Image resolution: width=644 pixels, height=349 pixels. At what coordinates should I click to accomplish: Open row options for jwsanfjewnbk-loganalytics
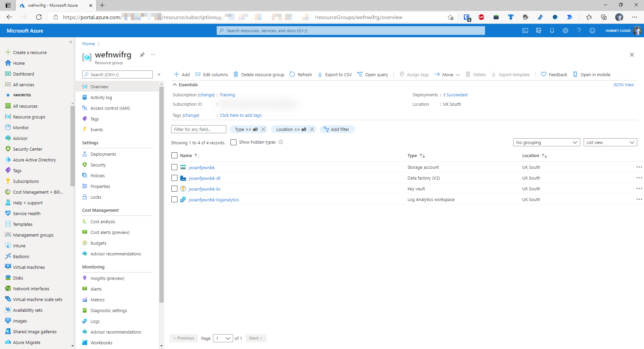point(639,199)
